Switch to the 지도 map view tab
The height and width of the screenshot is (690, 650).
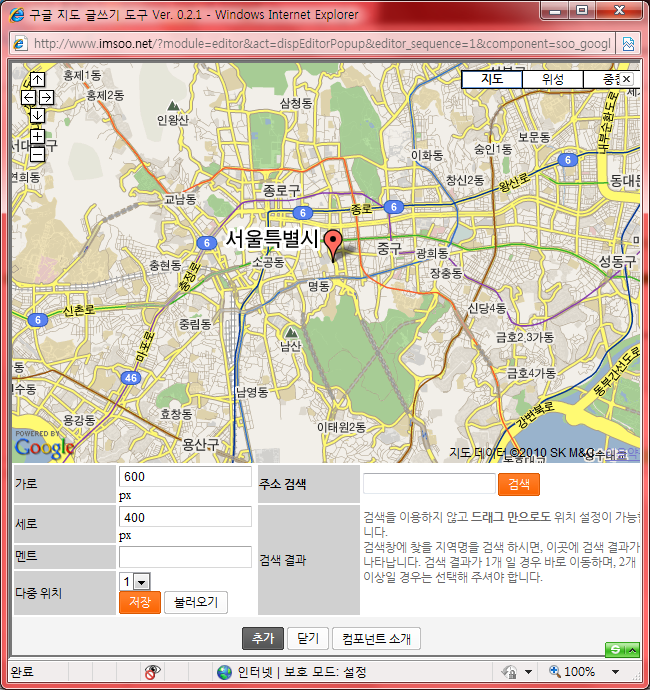coord(492,79)
